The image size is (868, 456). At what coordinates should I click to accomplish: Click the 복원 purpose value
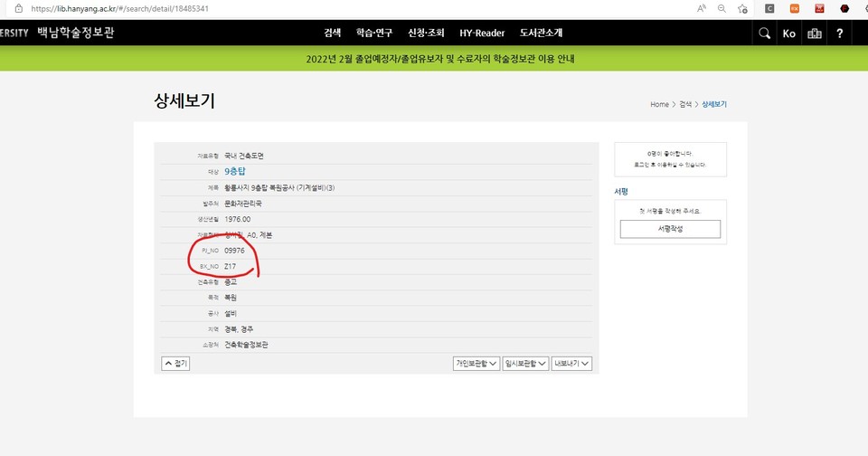coord(231,298)
